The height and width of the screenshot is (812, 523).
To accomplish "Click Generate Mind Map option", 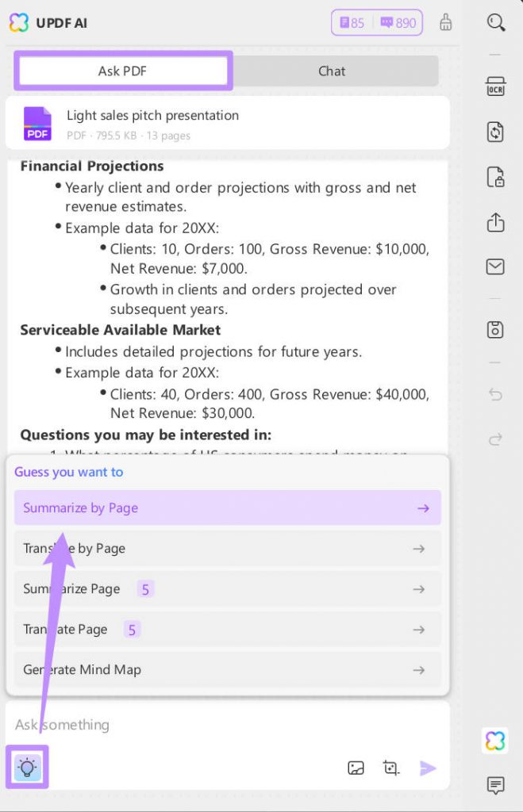I will (x=227, y=670).
